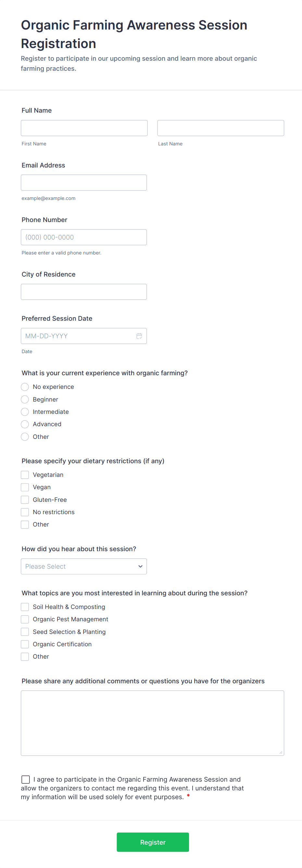This screenshot has height=868, width=302.
Task: Select Other under experience question
Action: coord(25,436)
